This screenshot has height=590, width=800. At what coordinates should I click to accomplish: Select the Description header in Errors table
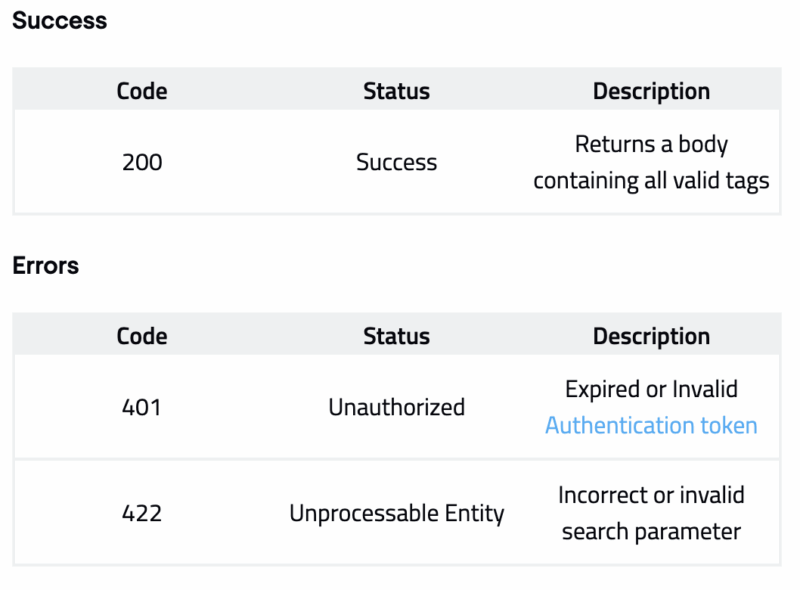point(651,336)
